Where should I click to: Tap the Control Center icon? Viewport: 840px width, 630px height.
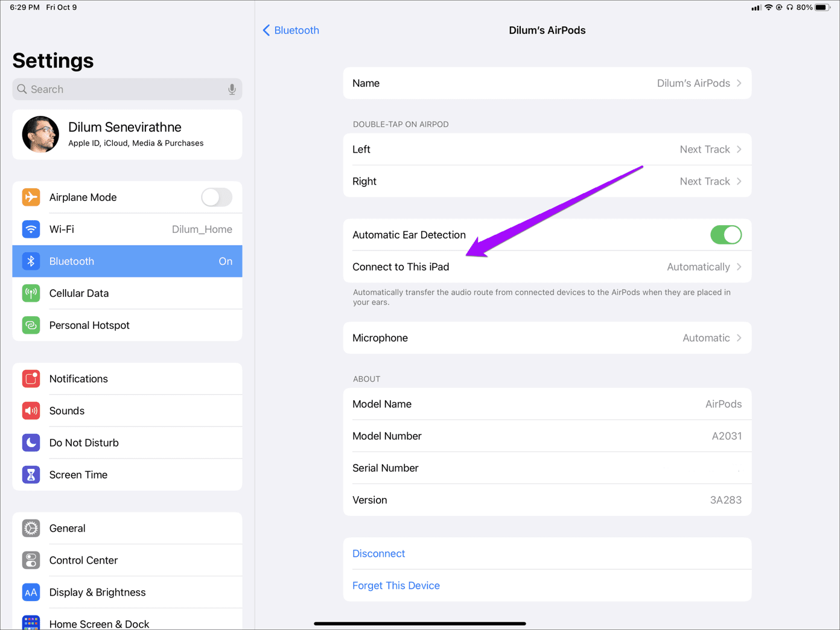pyautogui.click(x=31, y=560)
